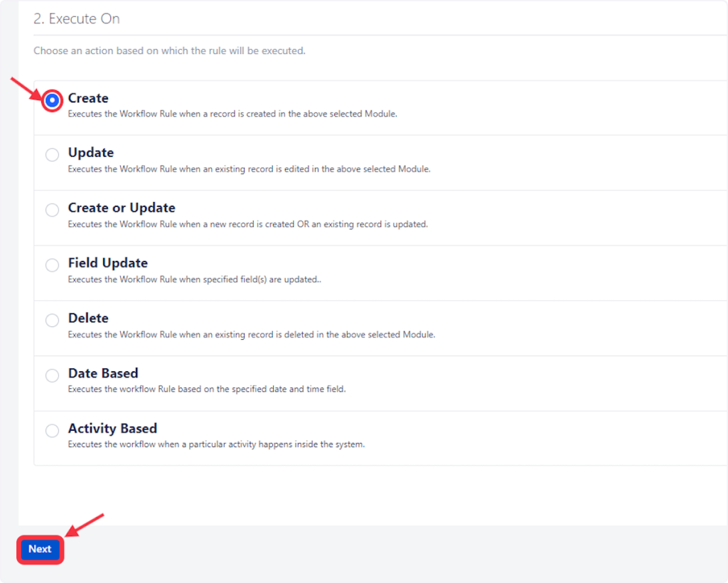728x583 pixels.
Task: Select the Create radio button
Action: tap(52, 101)
